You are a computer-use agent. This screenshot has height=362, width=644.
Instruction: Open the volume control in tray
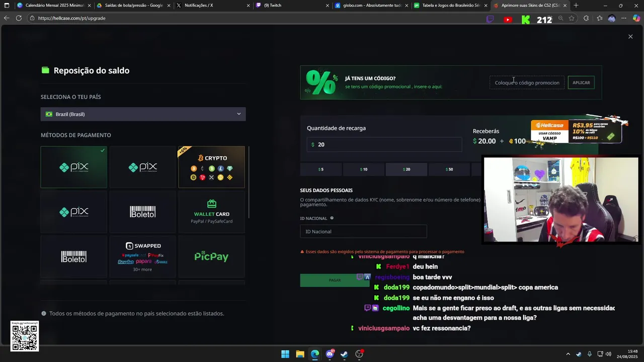point(608,354)
